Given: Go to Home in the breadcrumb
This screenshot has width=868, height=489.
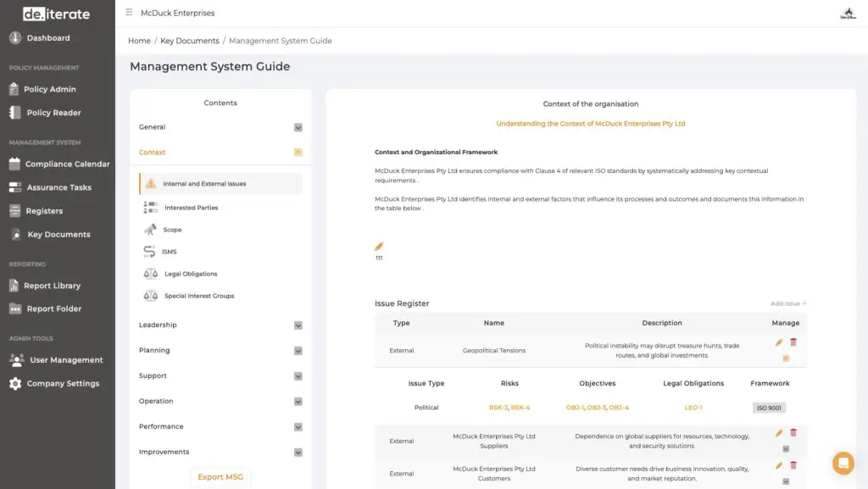Looking at the screenshot, I should click(x=139, y=41).
